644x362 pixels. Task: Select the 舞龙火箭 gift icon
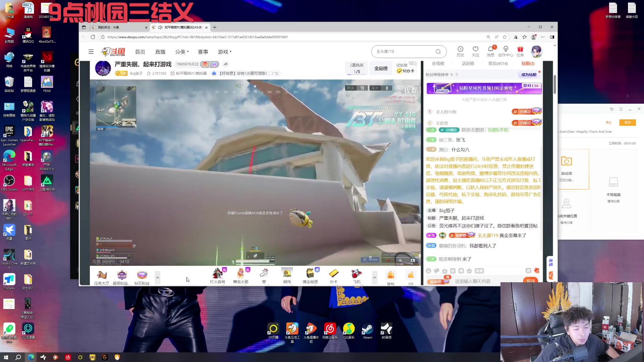pos(241,276)
